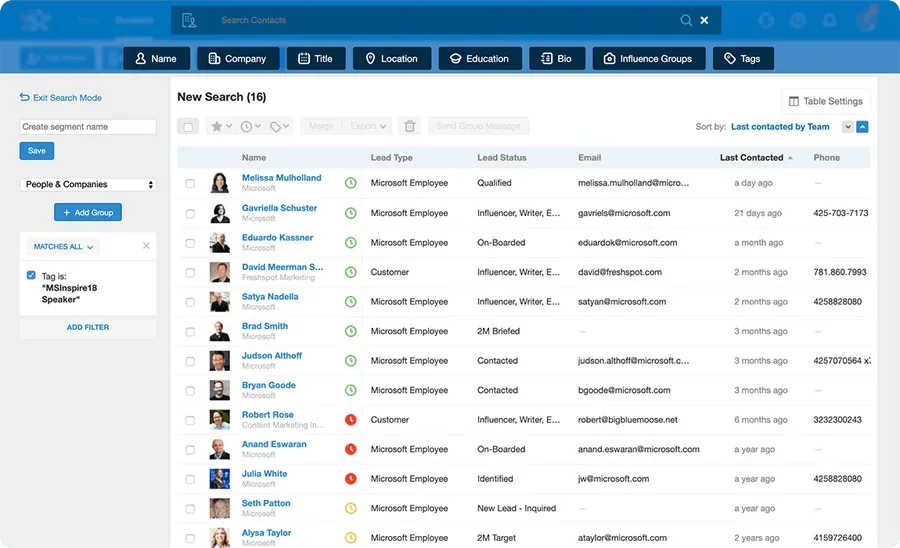The image size is (900, 548).
Task: Click the trash delete icon in toolbar
Action: [x=409, y=127]
